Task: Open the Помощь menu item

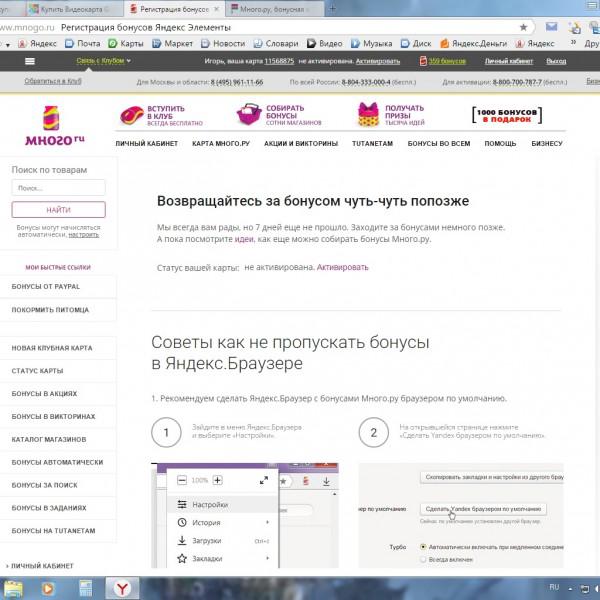Action: (x=500, y=143)
